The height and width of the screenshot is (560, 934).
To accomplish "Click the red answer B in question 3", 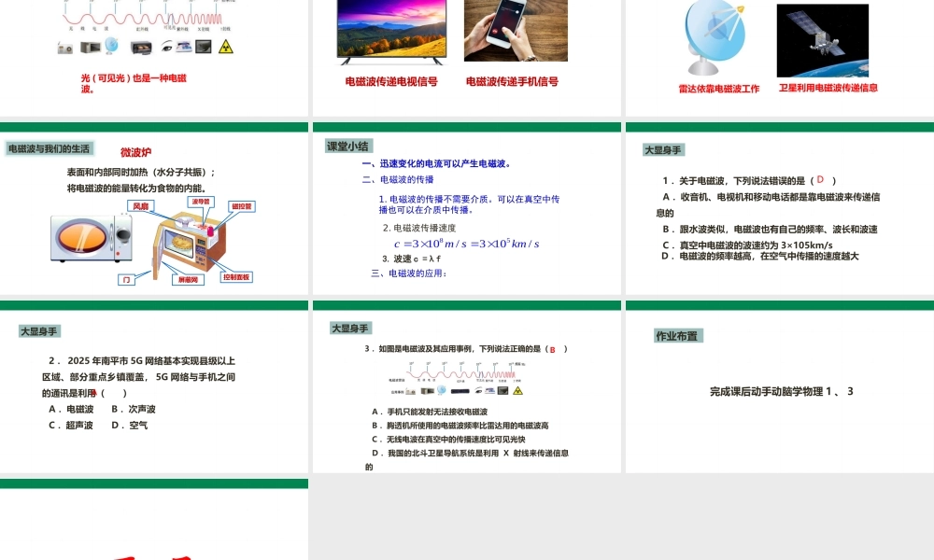I will [552, 350].
